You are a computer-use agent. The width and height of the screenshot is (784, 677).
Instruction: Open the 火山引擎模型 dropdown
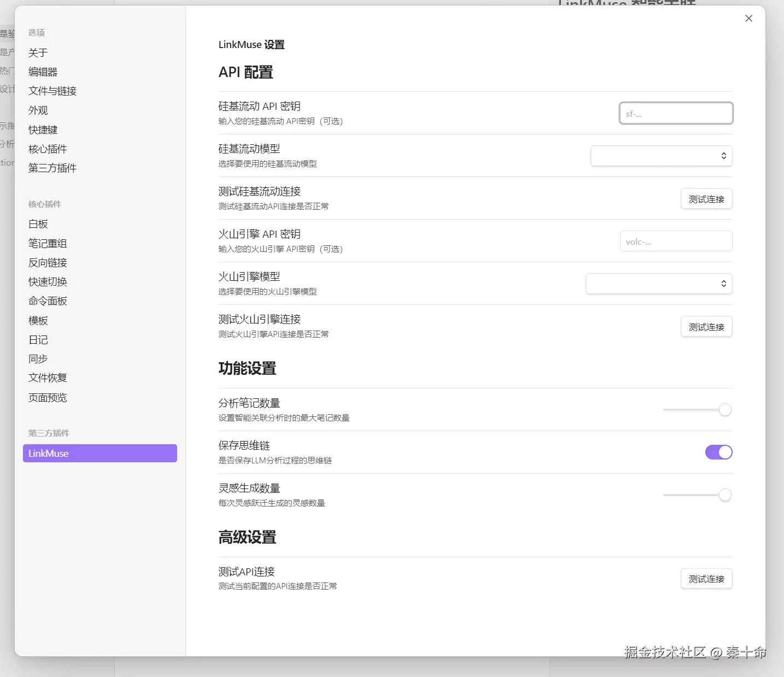tap(659, 284)
